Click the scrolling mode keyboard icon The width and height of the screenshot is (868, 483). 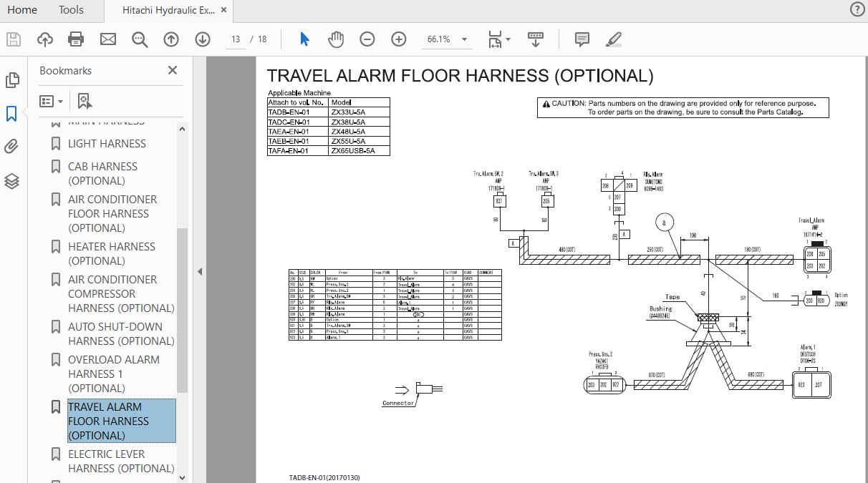click(x=536, y=39)
